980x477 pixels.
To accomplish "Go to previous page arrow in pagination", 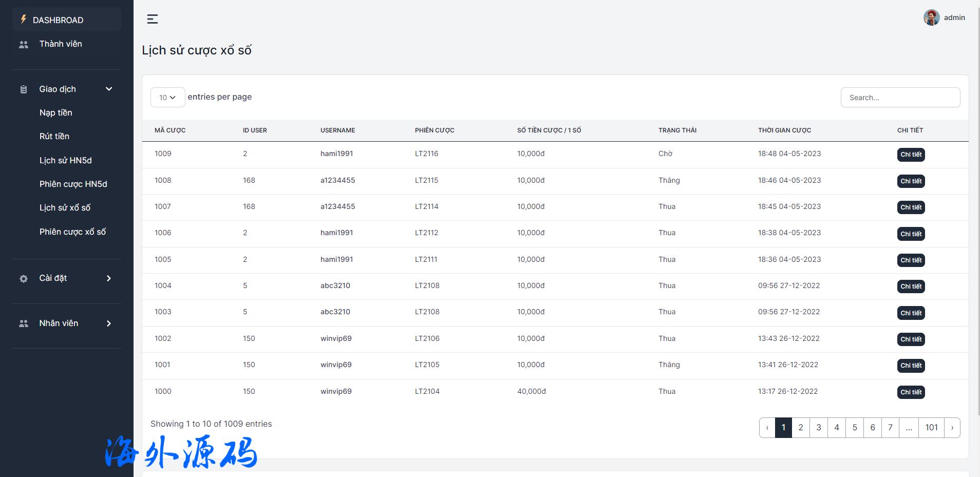I will 767,428.
